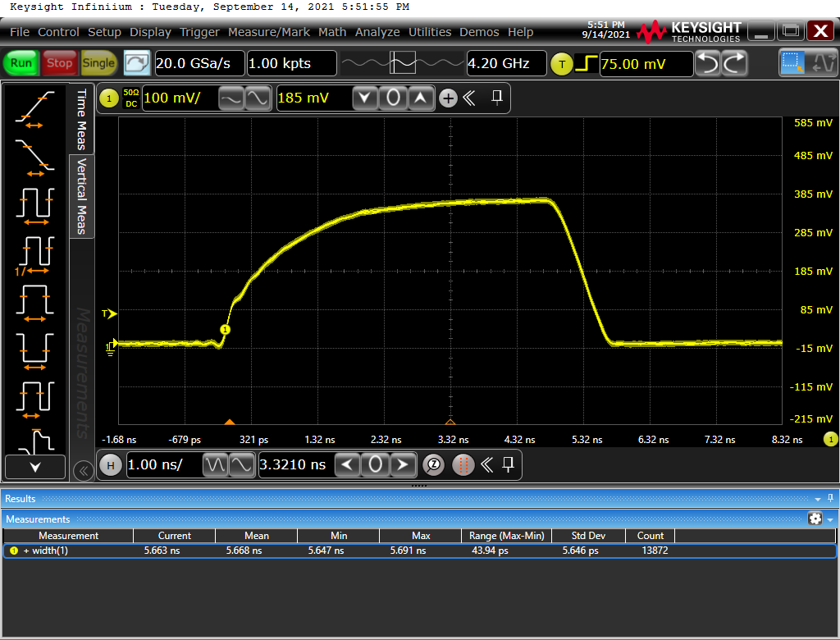This screenshot has height=640, width=840.
Task: Click the trigger level marker on left edge
Action: point(108,313)
